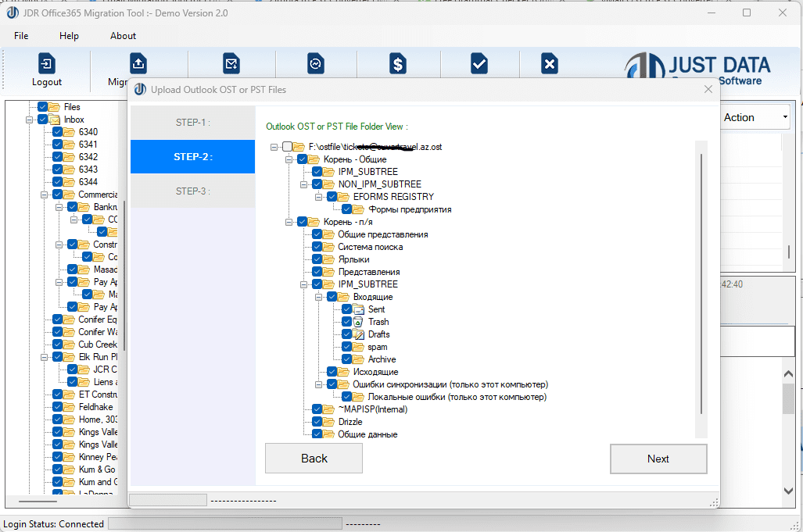The width and height of the screenshot is (803, 532).
Task: Select the mail export toolbar icon
Action: tap(230, 64)
